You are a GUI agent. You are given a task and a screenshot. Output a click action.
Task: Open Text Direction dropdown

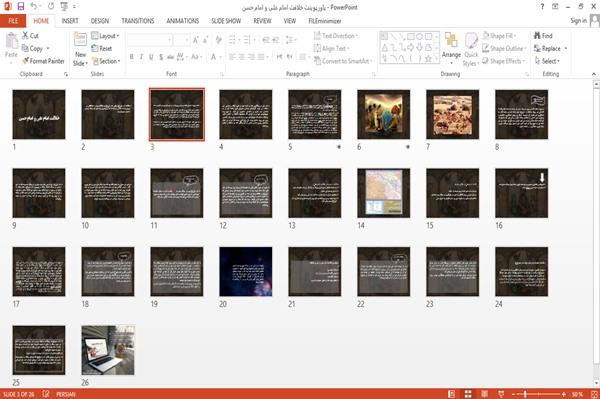[x=336, y=36]
